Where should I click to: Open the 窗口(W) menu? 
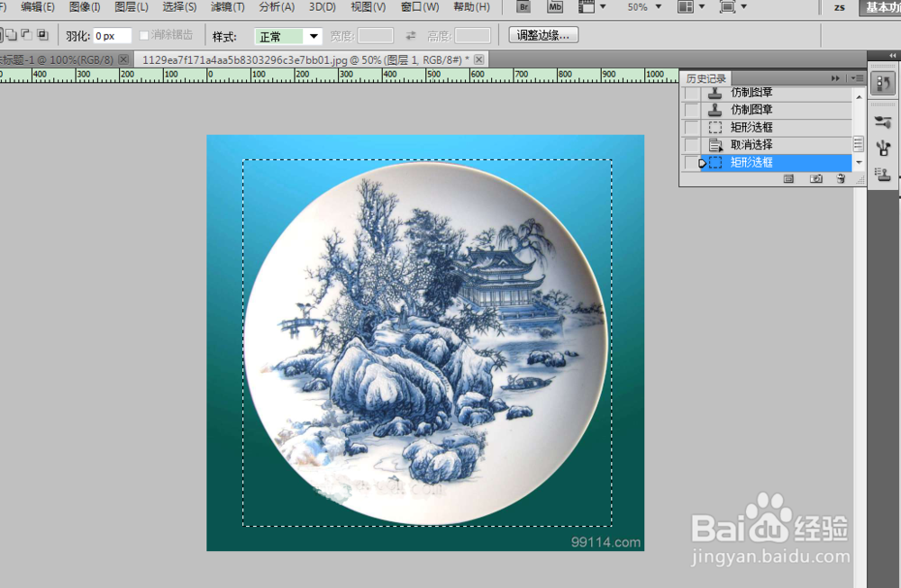420,7
